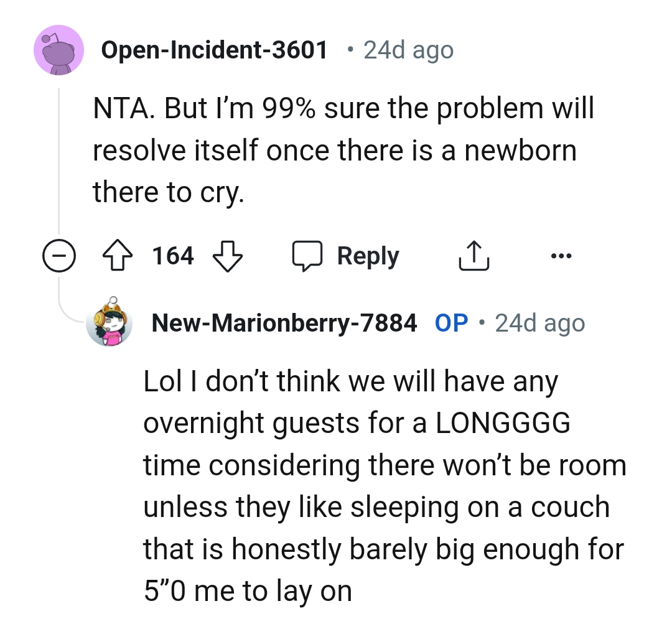This screenshot has width=672, height=629.
Task: Open the New-Marionberry-7884 username link
Action: point(284,323)
